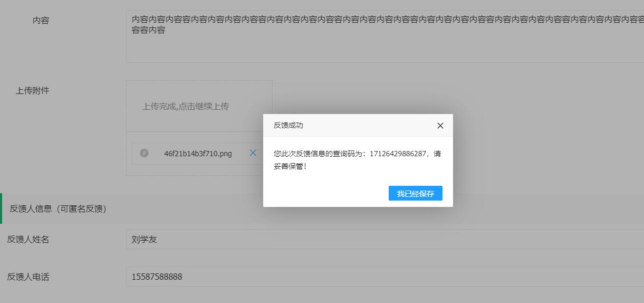Click the 我已经保存 button
Image resolution: width=644 pixels, height=303 pixels.
tap(415, 194)
